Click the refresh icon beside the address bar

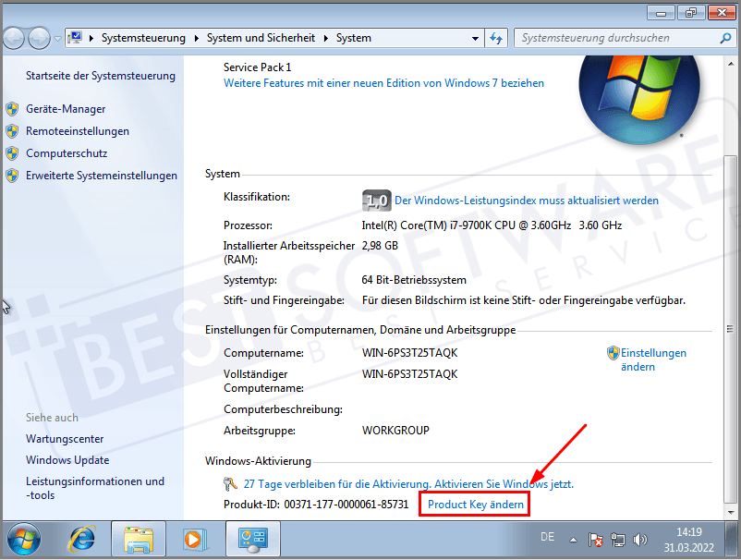tap(496, 39)
